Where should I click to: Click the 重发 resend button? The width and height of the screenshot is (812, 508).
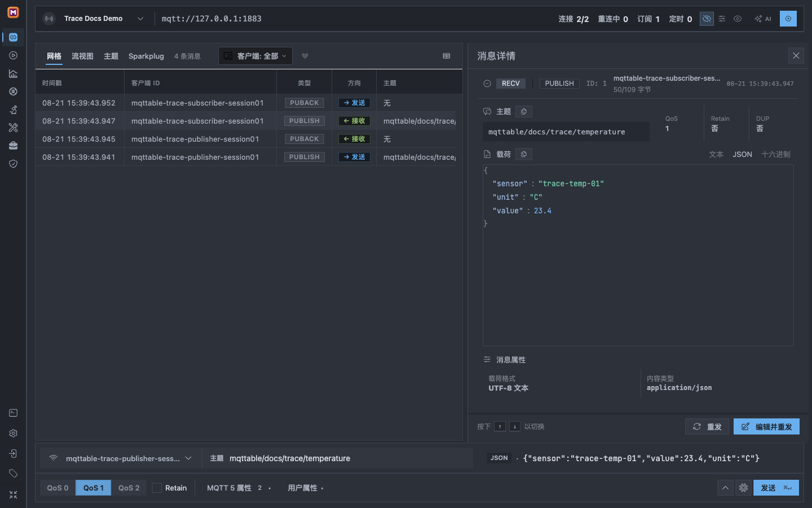point(707,427)
